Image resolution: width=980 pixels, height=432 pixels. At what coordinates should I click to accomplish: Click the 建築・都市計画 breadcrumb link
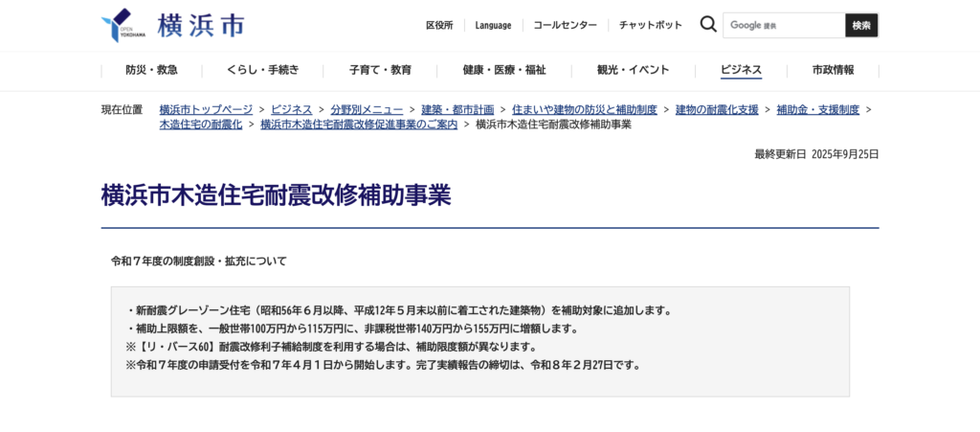pos(457,109)
